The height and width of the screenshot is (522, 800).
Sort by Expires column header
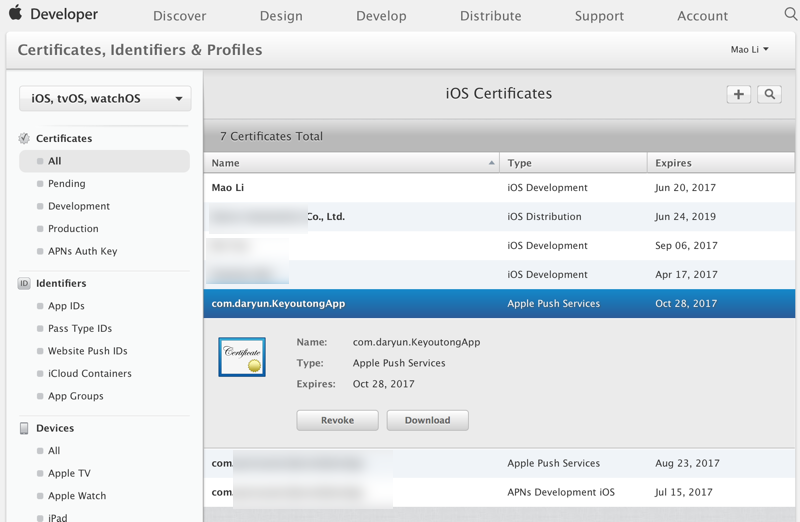721,163
